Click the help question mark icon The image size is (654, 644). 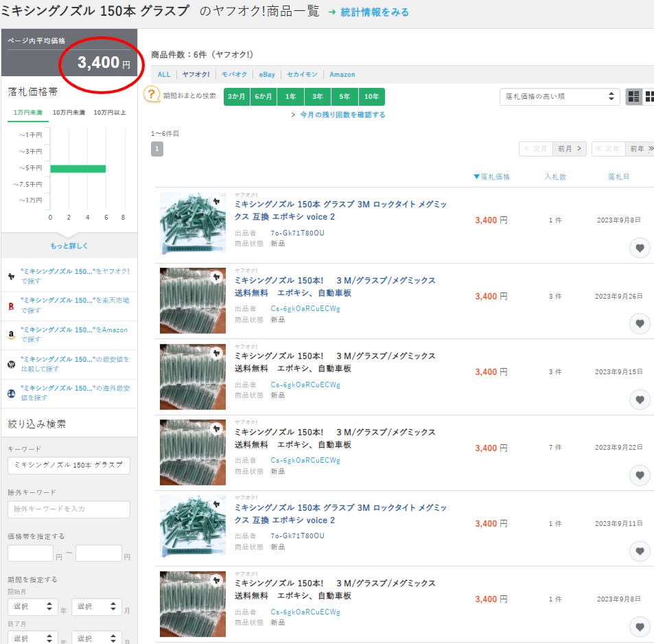tap(152, 95)
